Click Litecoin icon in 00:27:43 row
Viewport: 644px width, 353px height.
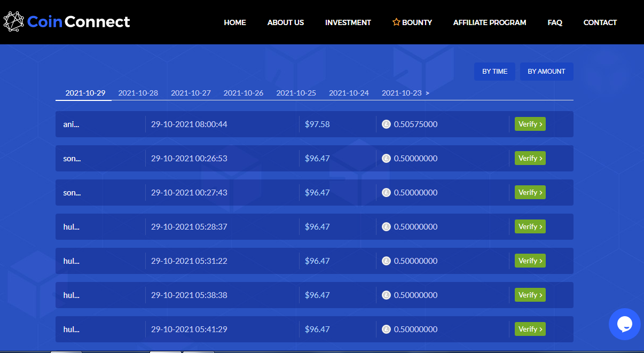[387, 193]
